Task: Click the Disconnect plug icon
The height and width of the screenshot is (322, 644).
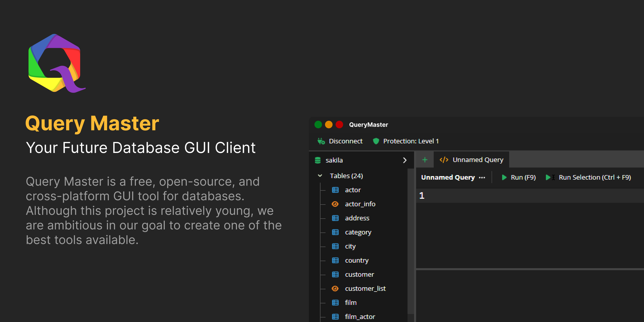Action: [321, 141]
